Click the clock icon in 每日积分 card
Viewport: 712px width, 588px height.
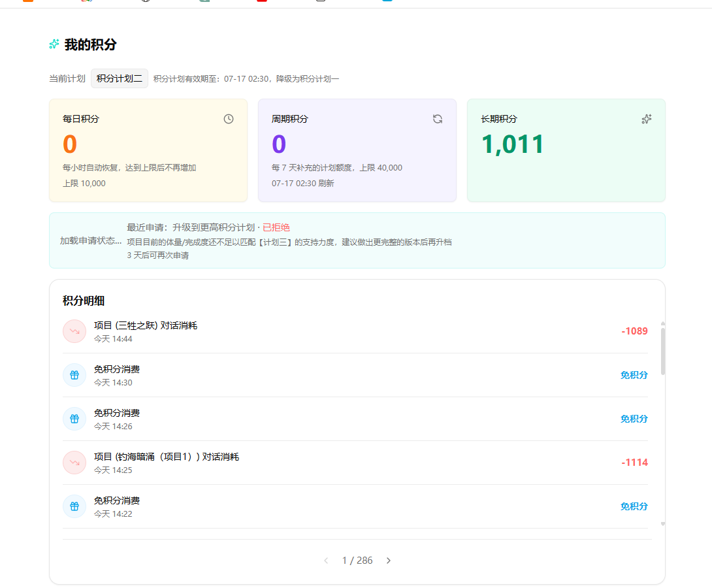pos(229,119)
